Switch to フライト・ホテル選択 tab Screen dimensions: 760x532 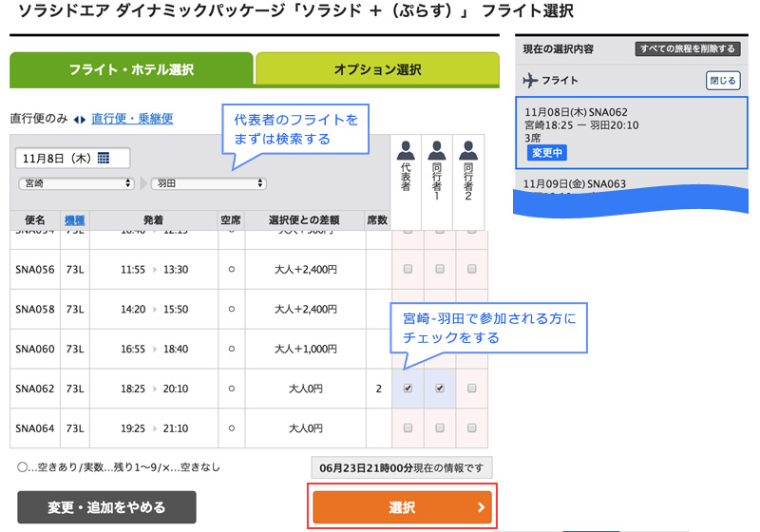(x=131, y=69)
